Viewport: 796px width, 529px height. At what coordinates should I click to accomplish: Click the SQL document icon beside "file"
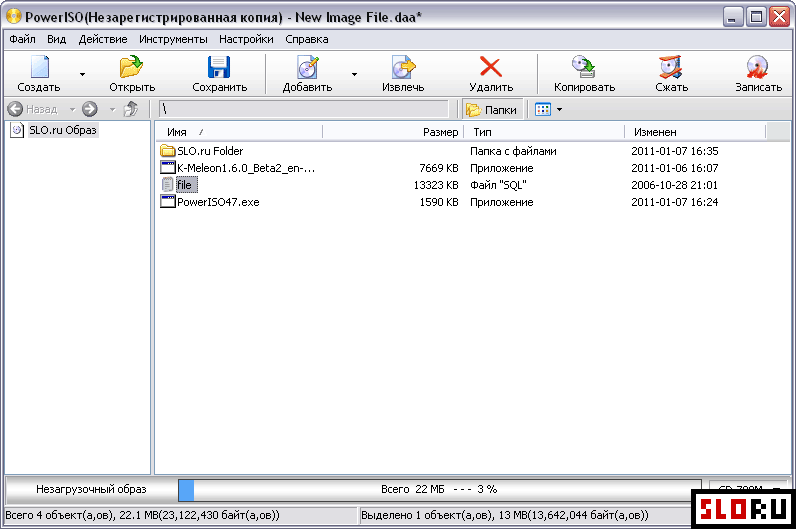168,184
